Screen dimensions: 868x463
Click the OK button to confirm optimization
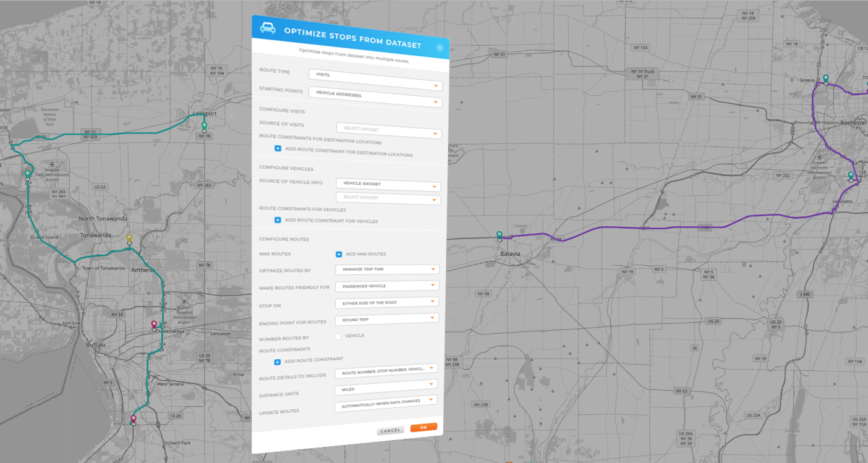coord(423,427)
